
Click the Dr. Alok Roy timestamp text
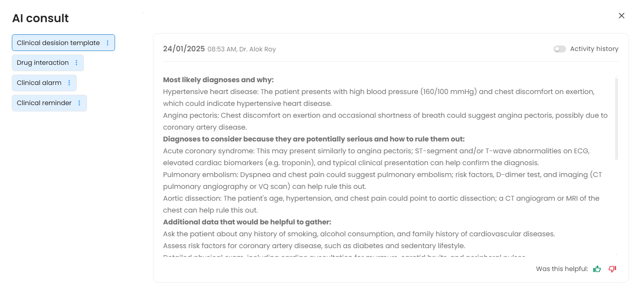242,49
